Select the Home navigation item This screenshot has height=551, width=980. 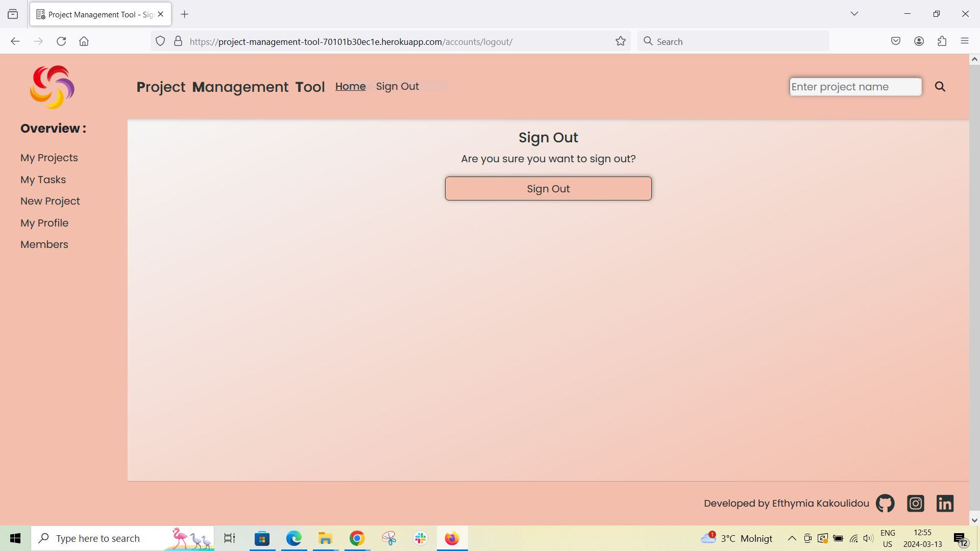pyautogui.click(x=350, y=86)
